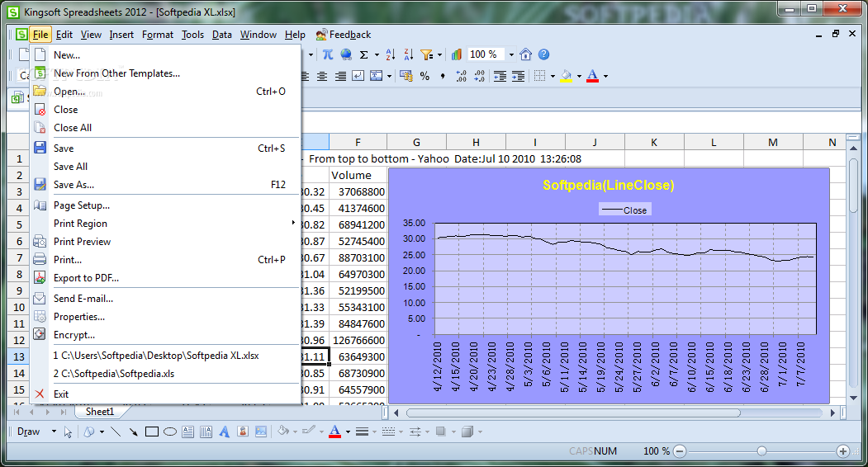Screen dimensions: 868x467
Task: Choose Export to PDF...
Action: pos(165,278)
